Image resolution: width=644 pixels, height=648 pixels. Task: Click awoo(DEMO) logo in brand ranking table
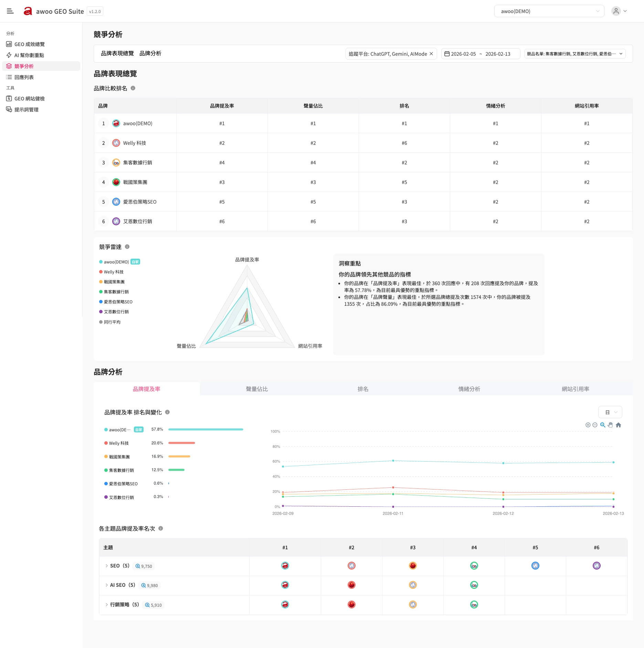tap(116, 123)
